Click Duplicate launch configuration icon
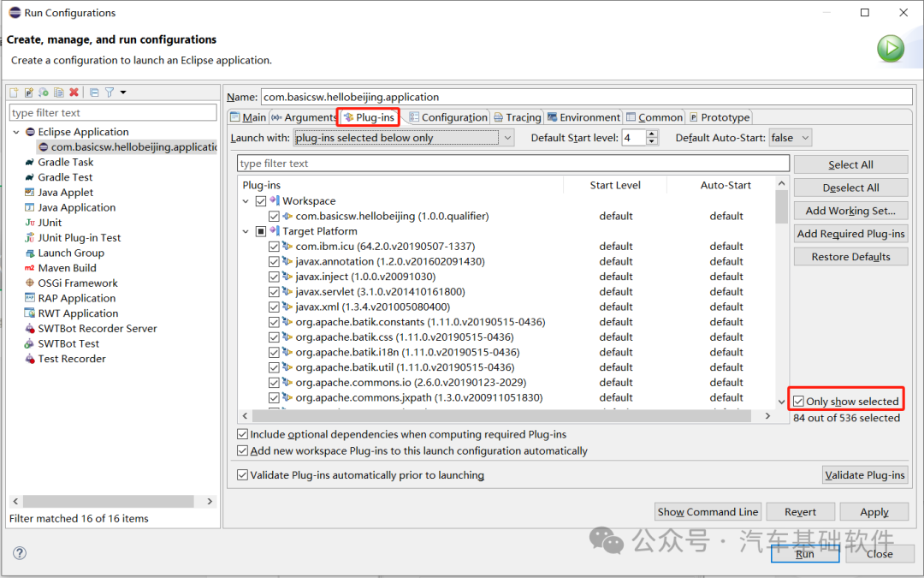Image resolution: width=924 pixels, height=578 pixels. (x=59, y=92)
